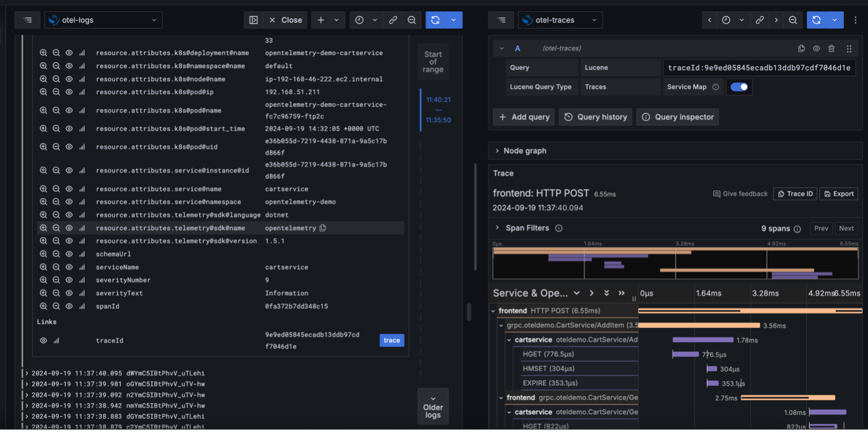Copy the opentelemetry sdk name value

tap(323, 228)
